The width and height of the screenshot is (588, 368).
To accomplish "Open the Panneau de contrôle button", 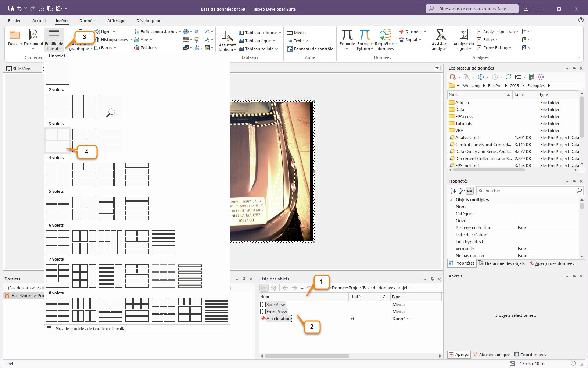I will [310, 49].
